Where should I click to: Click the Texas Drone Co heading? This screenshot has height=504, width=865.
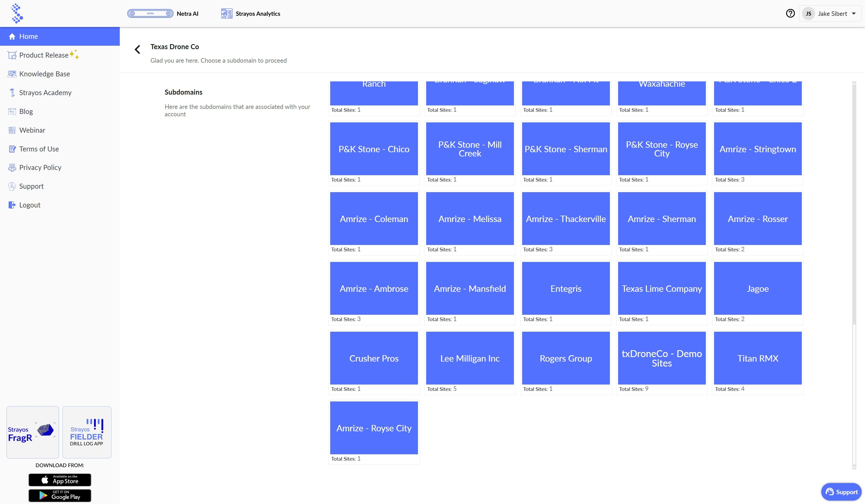point(175,47)
